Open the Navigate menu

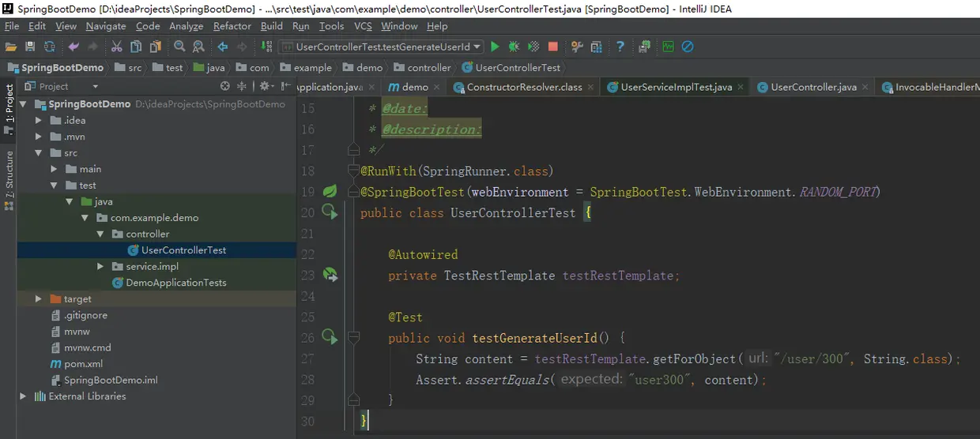[106, 26]
